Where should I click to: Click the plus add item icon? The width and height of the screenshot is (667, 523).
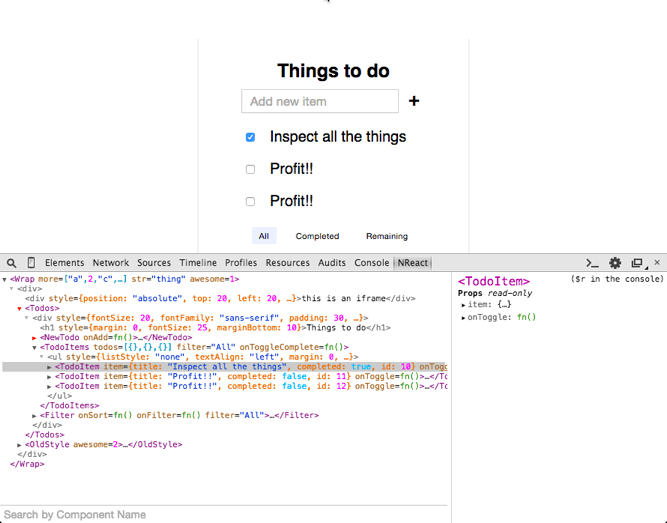pos(414,101)
